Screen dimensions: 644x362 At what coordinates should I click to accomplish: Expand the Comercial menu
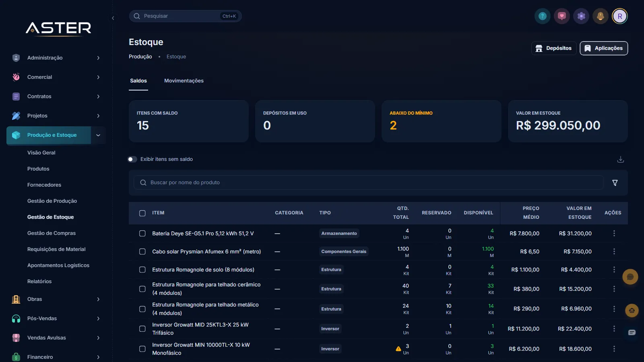(x=56, y=77)
